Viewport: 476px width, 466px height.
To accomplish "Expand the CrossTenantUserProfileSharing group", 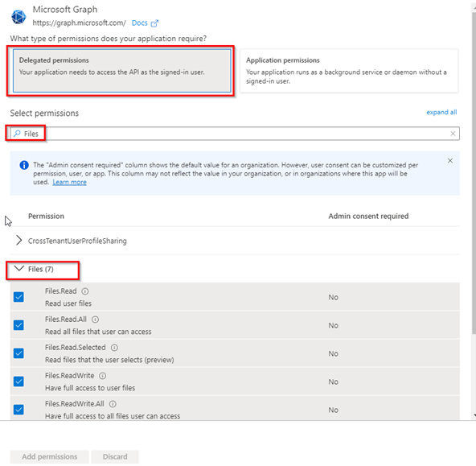I will [18, 241].
